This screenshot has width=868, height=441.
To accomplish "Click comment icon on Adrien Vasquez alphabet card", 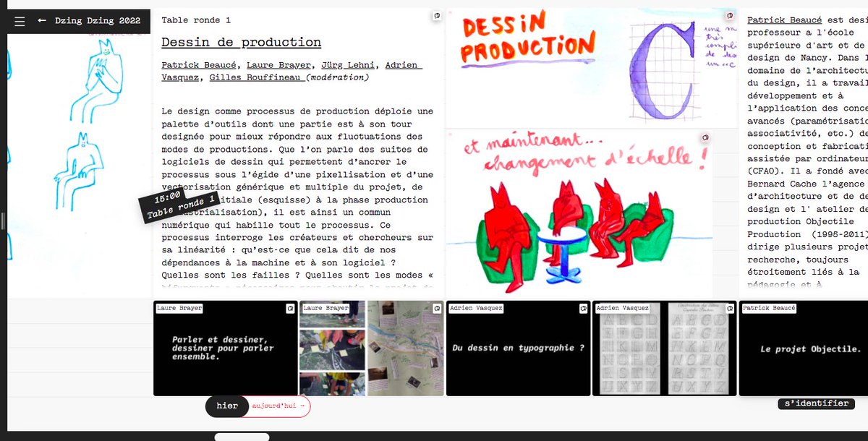I will [730, 308].
